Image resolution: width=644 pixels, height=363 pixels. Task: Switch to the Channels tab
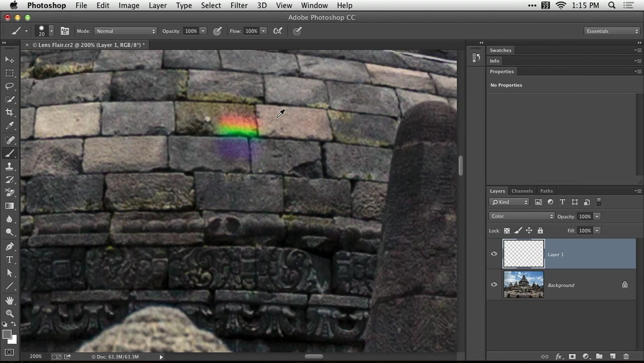[x=522, y=191]
